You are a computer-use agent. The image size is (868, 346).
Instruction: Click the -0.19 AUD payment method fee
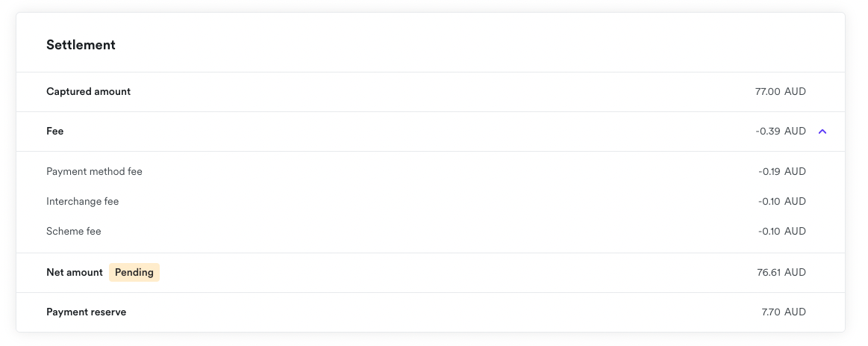click(x=781, y=172)
